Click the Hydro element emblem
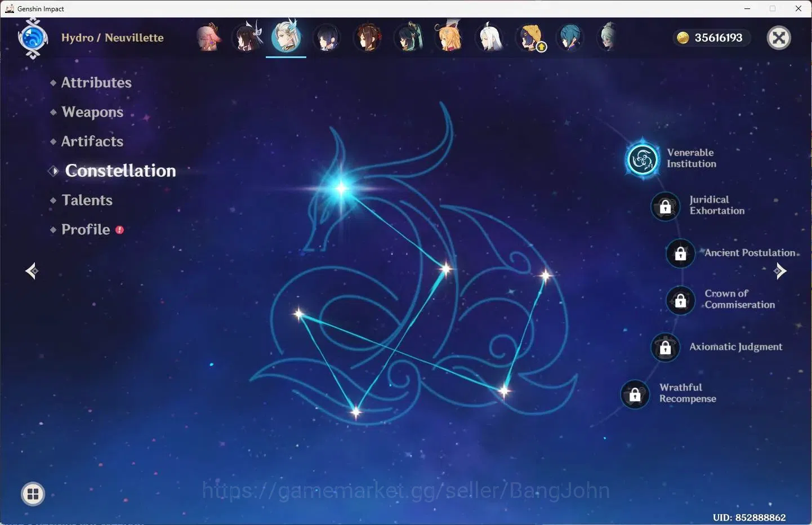This screenshot has width=812, height=525. click(x=33, y=38)
